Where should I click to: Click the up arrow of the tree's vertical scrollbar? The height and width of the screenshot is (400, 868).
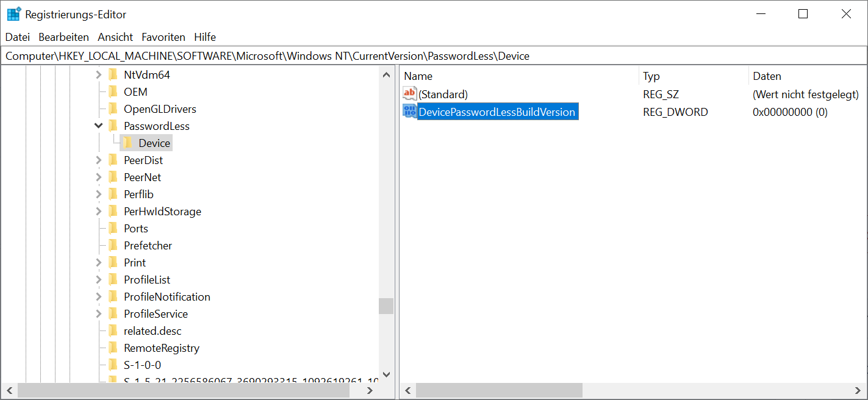(x=386, y=75)
